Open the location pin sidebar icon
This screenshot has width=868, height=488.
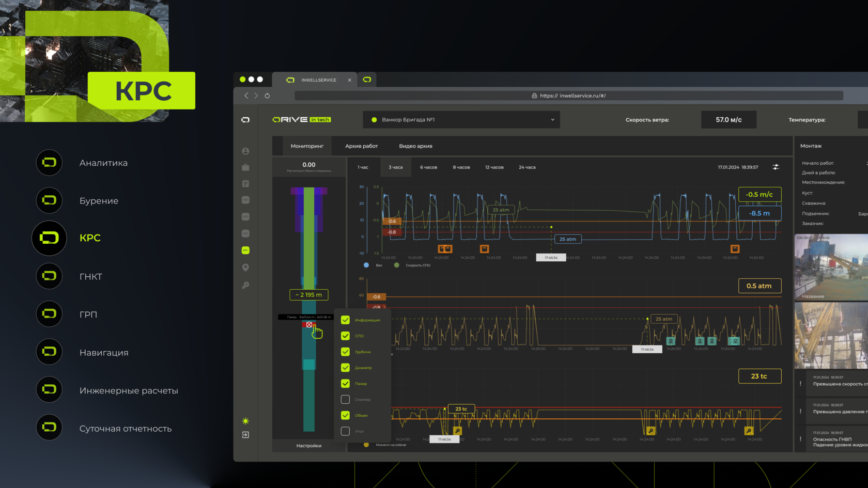click(245, 267)
